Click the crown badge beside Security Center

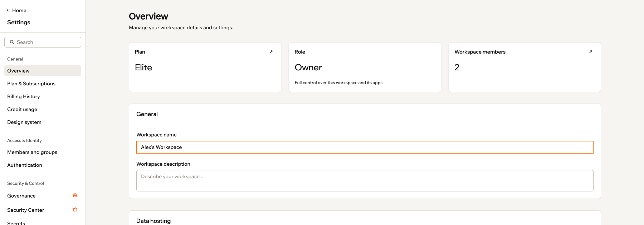(x=75, y=210)
